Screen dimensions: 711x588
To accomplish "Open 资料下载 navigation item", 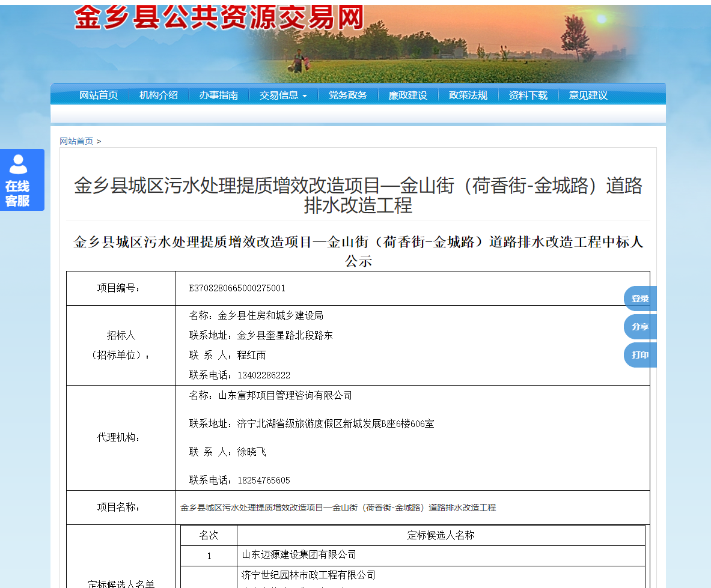I will (528, 95).
